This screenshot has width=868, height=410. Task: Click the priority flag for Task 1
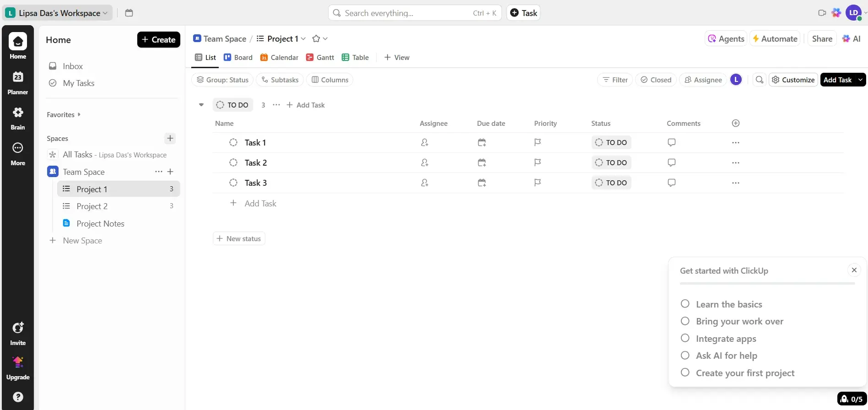(538, 142)
